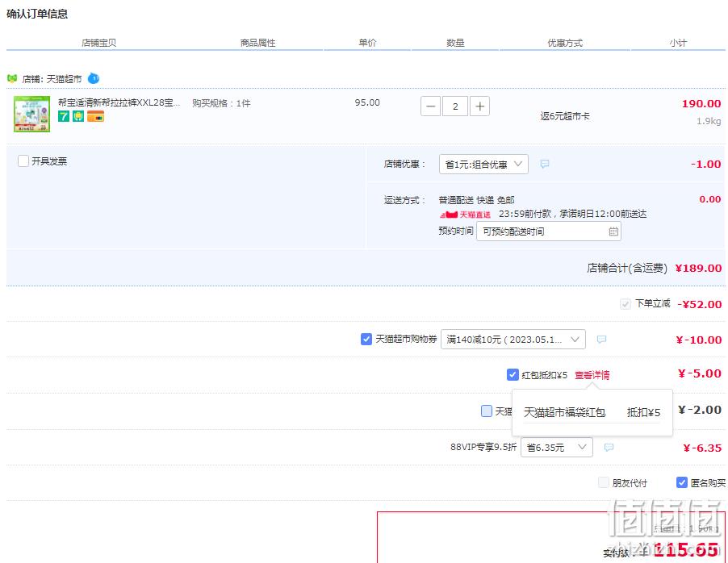Click the 天猫超市 store name link
Viewport: 728px width, 563px height.
[x=64, y=79]
